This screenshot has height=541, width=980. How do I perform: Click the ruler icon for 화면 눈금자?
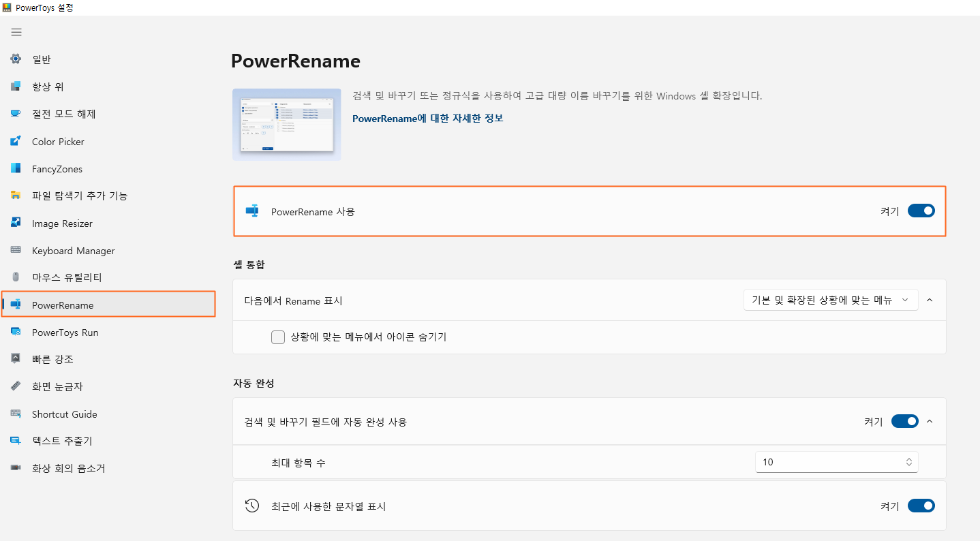pos(16,386)
